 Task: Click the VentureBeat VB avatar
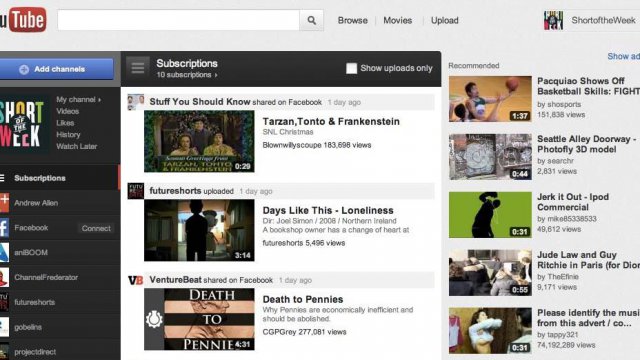(136, 280)
